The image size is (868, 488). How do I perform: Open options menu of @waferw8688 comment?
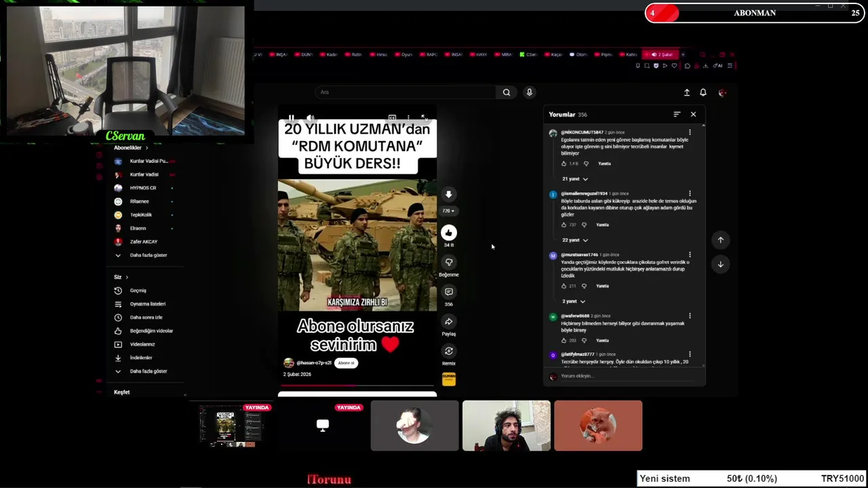pyautogui.click(x=690, y=316)
